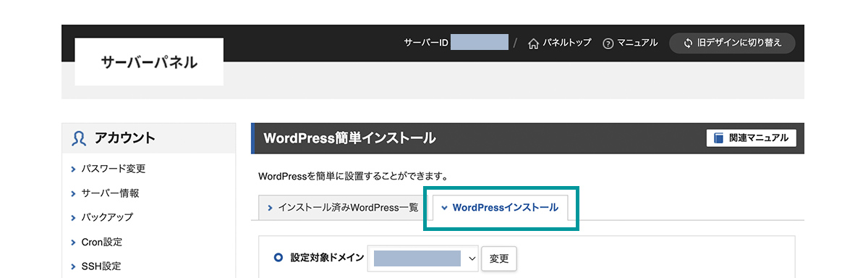
Task: Click the refresh icon in 旧デザインに切り替え
Action: point(688,43)
